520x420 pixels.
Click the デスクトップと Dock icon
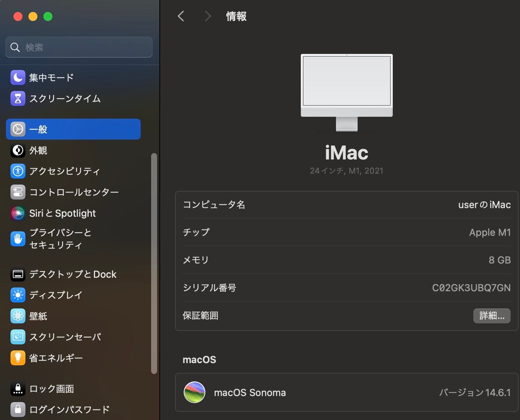(18, 274)
